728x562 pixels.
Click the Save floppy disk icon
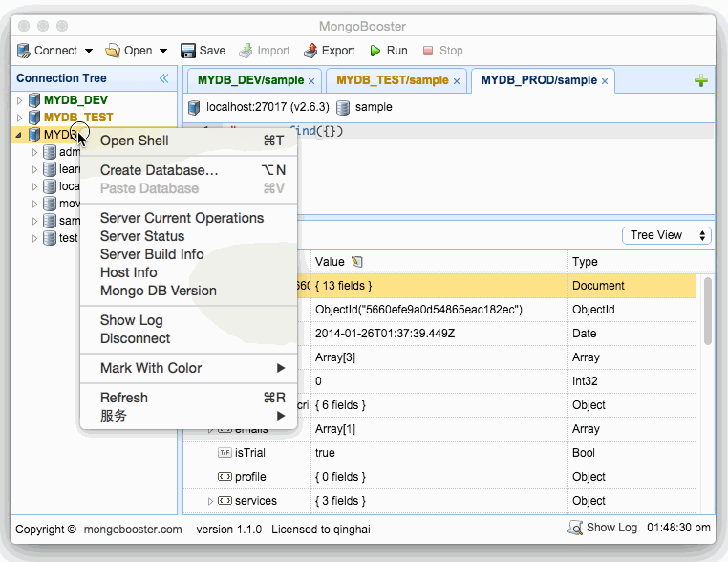(x=188, y=50)
